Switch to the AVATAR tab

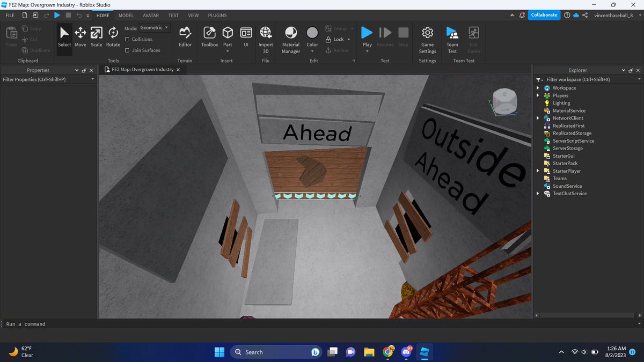[x=151, y=16]
